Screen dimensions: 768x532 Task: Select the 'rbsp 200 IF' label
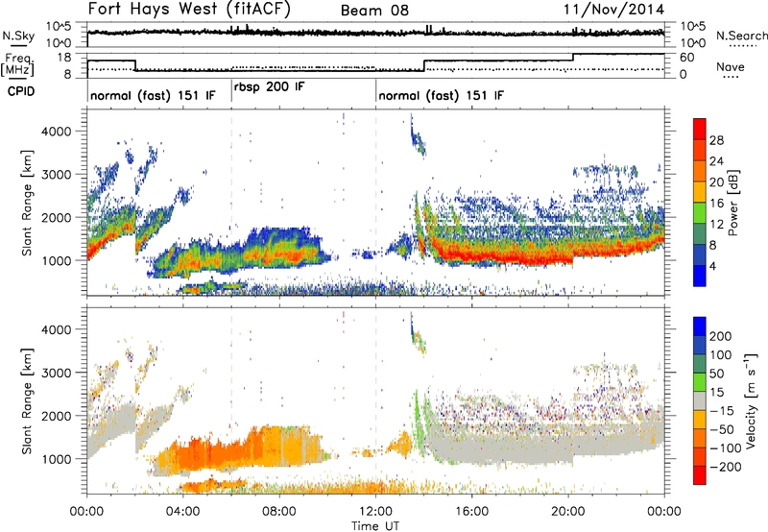click(269, 87)
